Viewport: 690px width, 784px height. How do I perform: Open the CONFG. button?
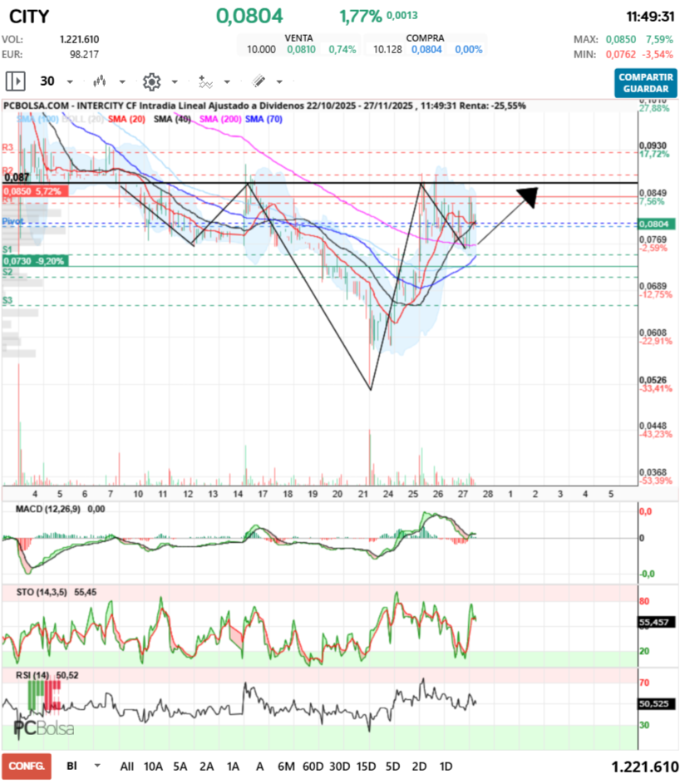[x=27, y=766]
